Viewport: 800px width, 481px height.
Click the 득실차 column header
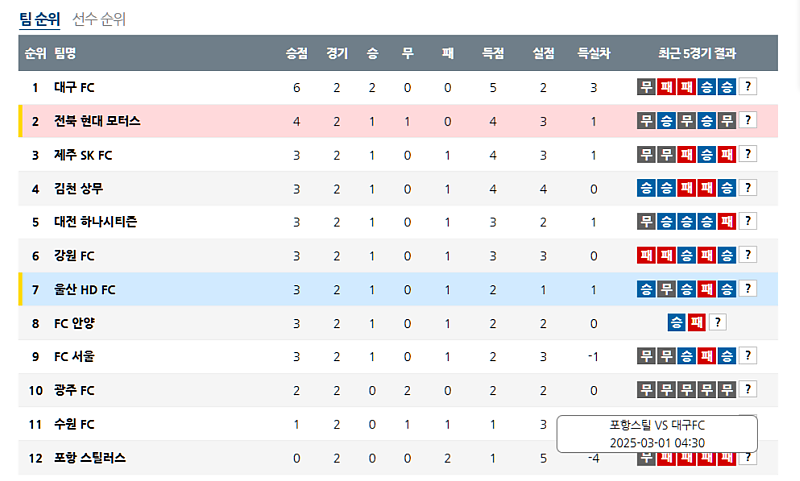click(x=593, y=53)
